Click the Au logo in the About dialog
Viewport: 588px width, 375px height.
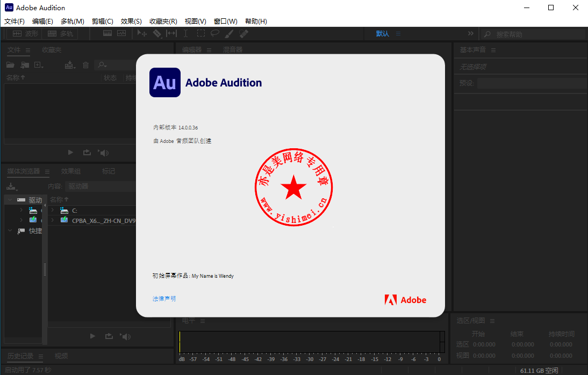[165, 83]
